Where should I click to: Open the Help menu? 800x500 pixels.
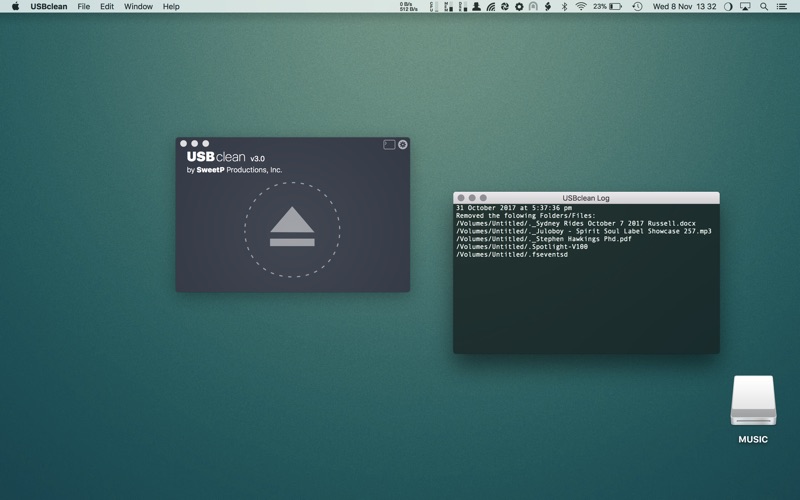171,6
